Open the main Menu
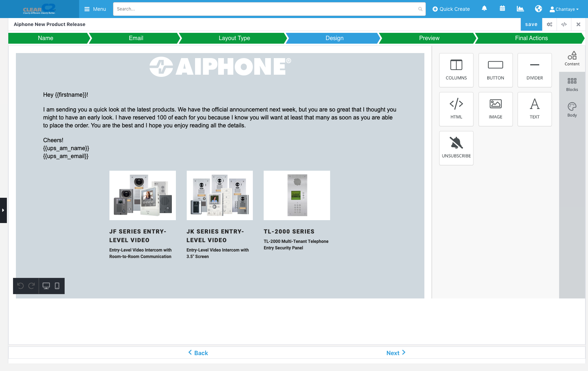This screenshot has width=588, height=371. (x=95, y=9)
